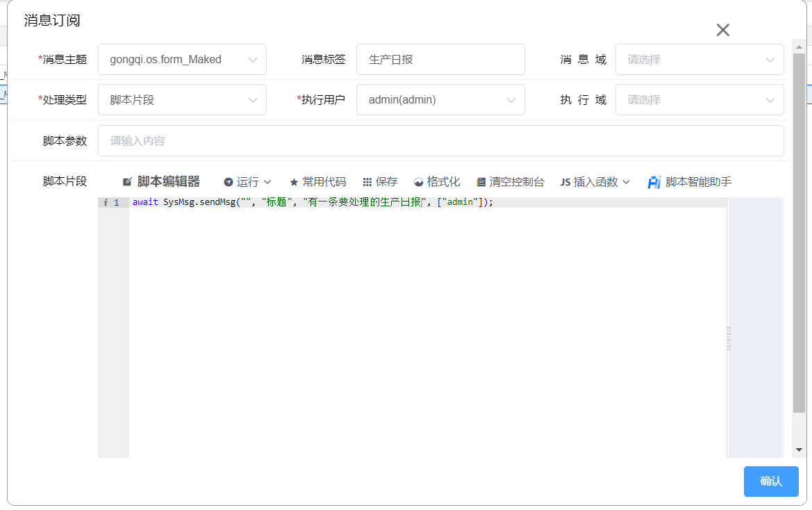Click the dialog vertical scrollbar down arrow
Viewport: 812px width, 510px height.
pyautogui.click(x=799, y=450)
